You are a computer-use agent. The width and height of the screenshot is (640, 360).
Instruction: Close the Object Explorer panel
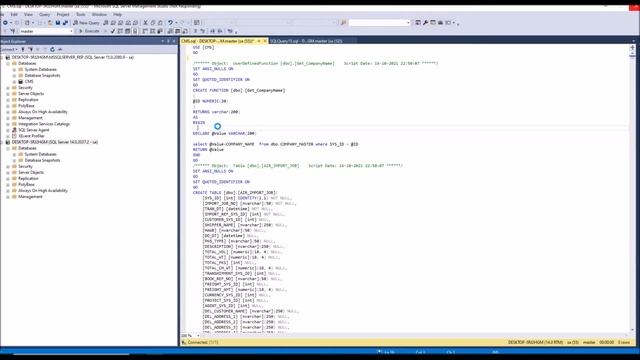(173, 41)
